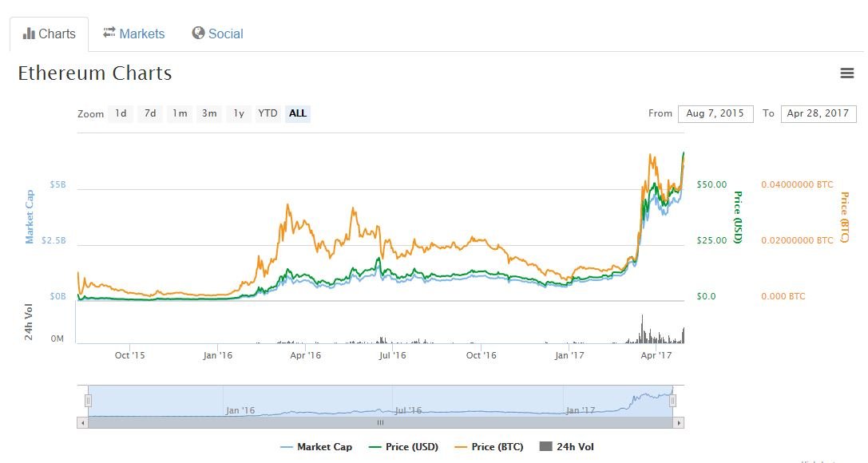This screenshot has width=868, height=463.
Task: Set zoom range to 3m
Action: coord(209,113)
